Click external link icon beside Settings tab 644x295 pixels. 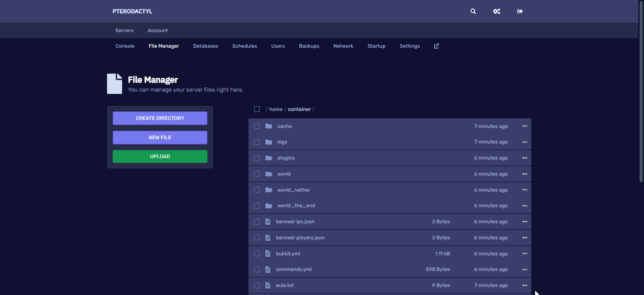point(437,46)
